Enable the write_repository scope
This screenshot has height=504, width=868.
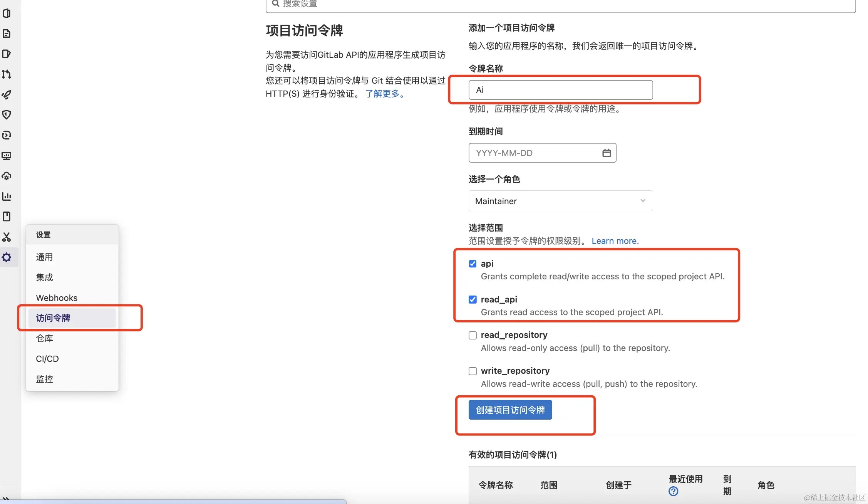tap(473, 371)
